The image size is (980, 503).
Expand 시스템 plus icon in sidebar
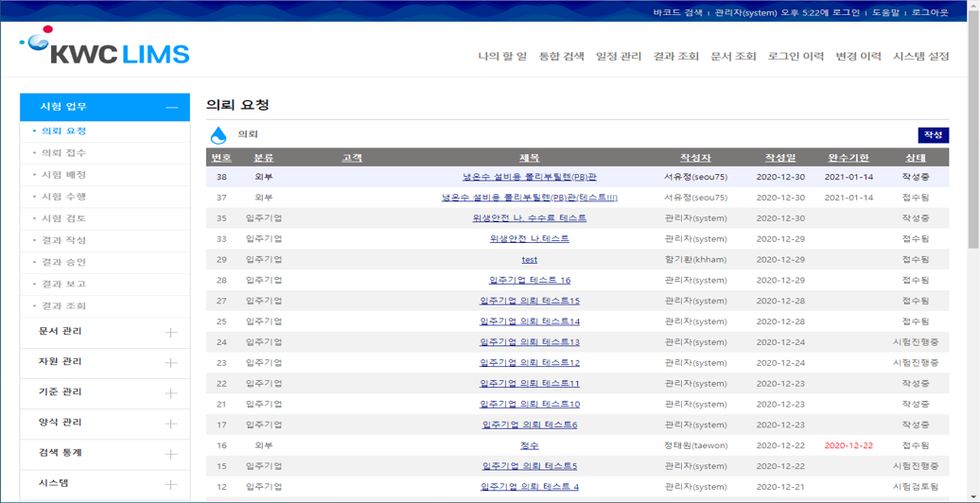point(171,484)
